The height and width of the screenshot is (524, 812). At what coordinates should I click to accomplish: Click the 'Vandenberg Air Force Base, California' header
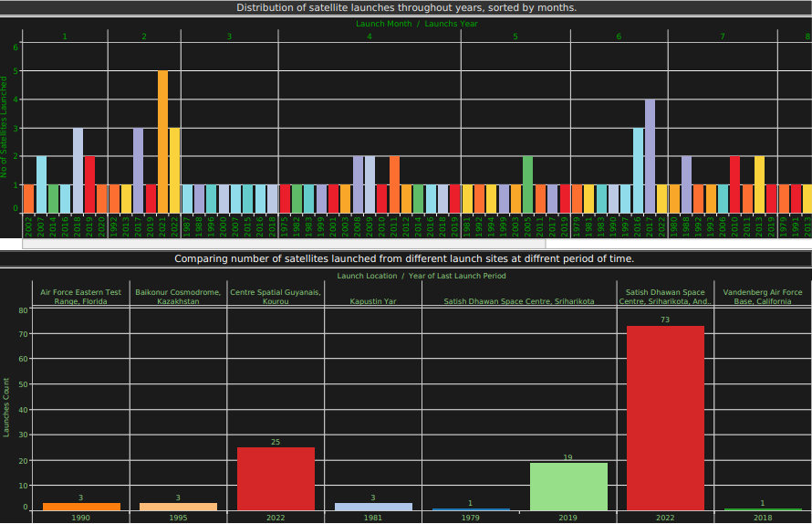click(x=763, y=297)
